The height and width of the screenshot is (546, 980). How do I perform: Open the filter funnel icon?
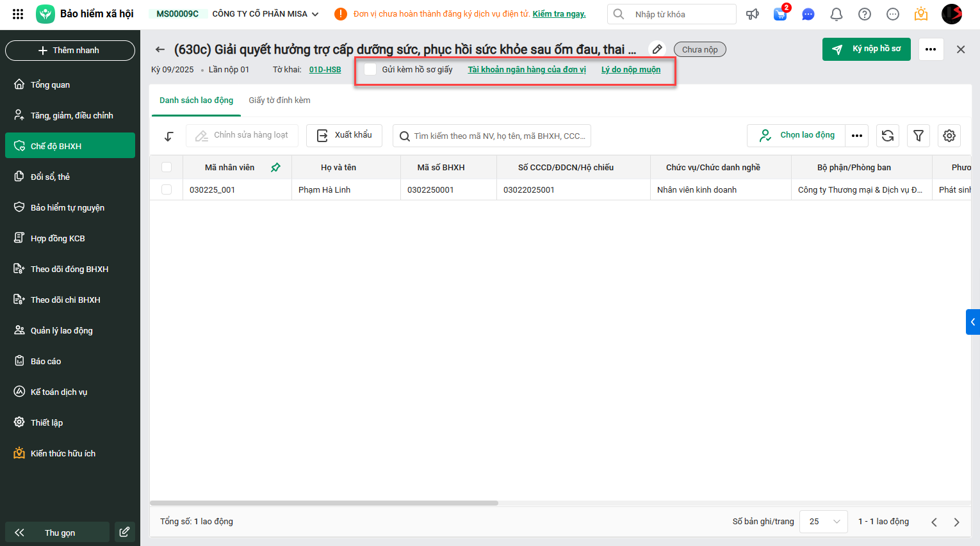pos(919,136)
